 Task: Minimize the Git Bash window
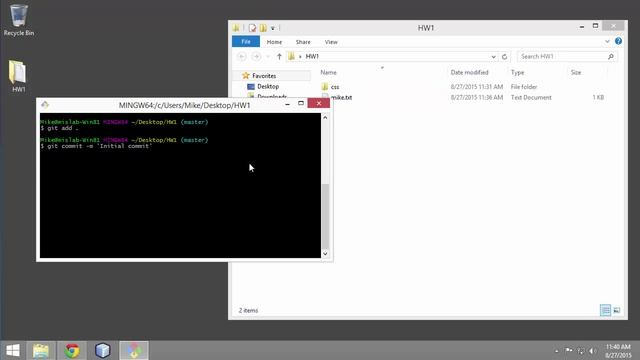tap(287, 104)
